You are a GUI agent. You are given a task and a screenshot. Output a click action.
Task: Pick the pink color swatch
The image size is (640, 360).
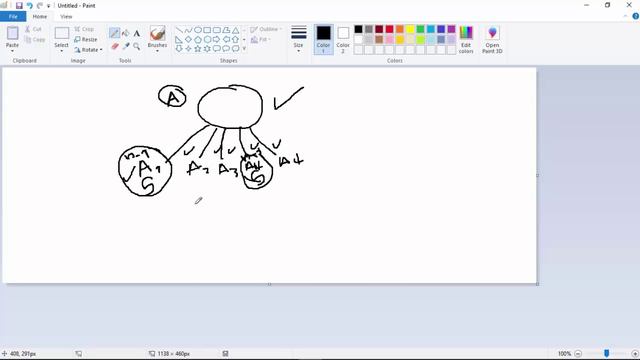(x=389, y=40)
